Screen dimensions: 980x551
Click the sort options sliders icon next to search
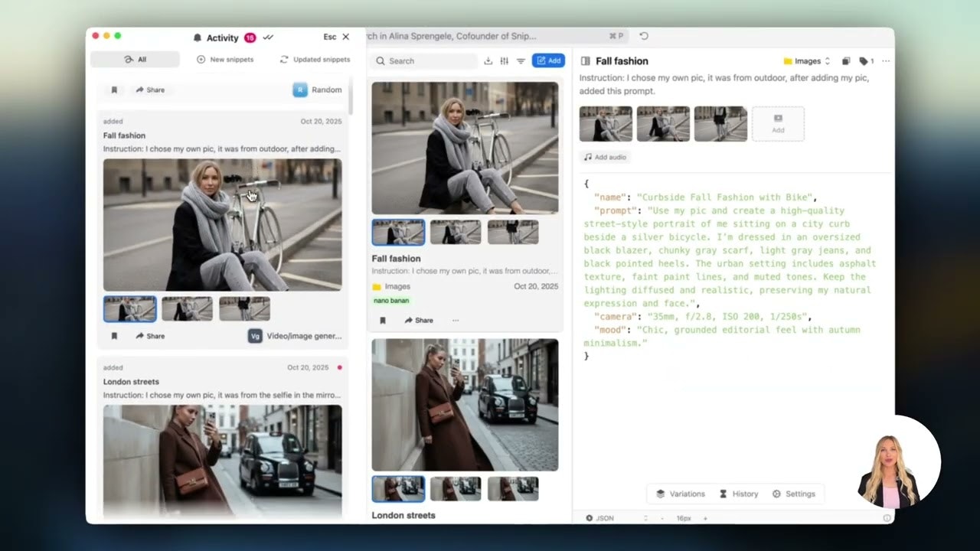coord(504,60)
